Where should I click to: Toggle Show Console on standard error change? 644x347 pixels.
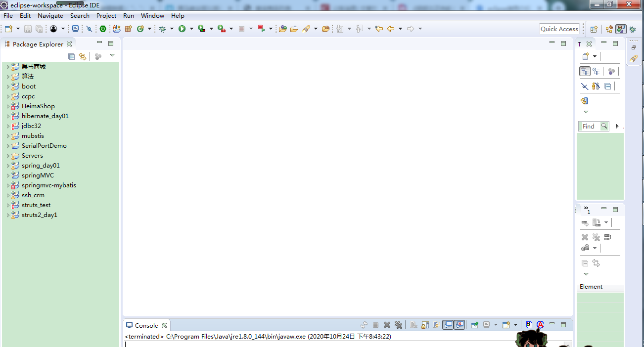[x=460, y=325]
